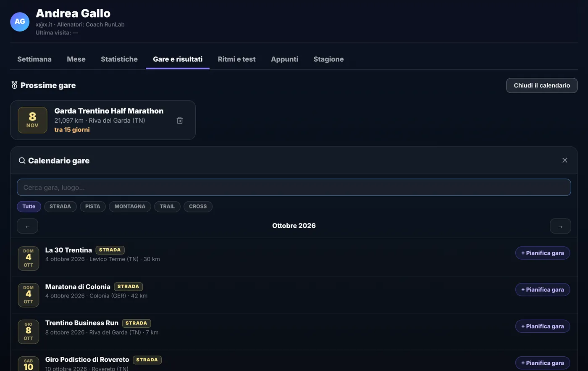Open the Garda Trentino Half Marathon card title
Screen dimensions: 588x371
click(x=109, y=111)
